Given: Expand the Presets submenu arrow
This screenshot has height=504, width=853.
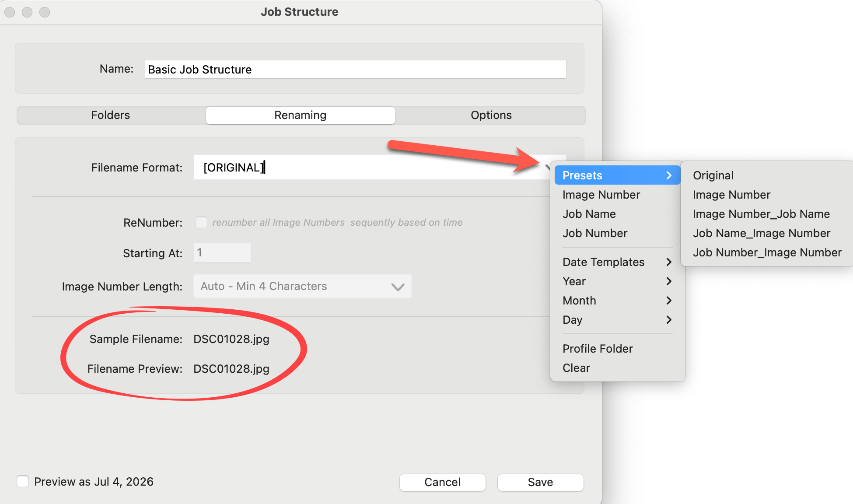Looking at the screenshot, I should (x=668, y=175).
